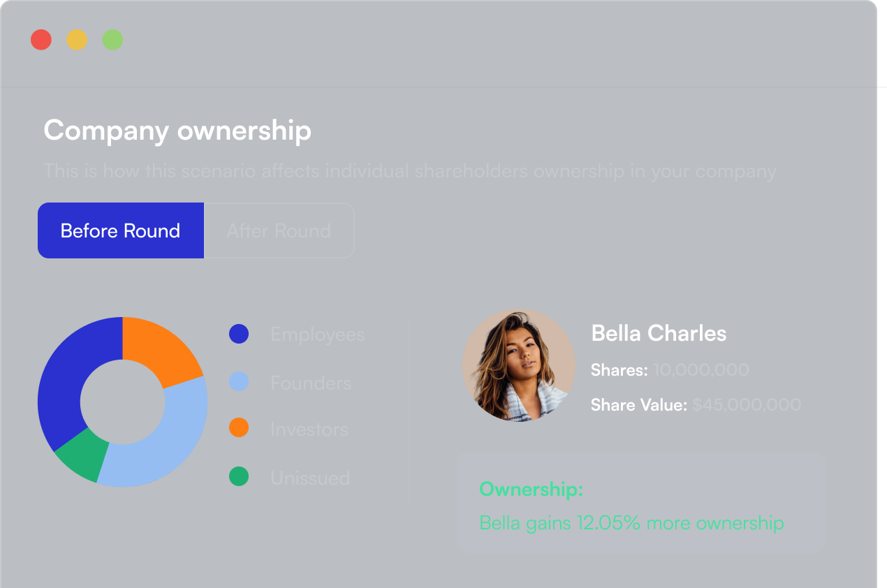Click the green Unissued legend dot

click(239, 477)
